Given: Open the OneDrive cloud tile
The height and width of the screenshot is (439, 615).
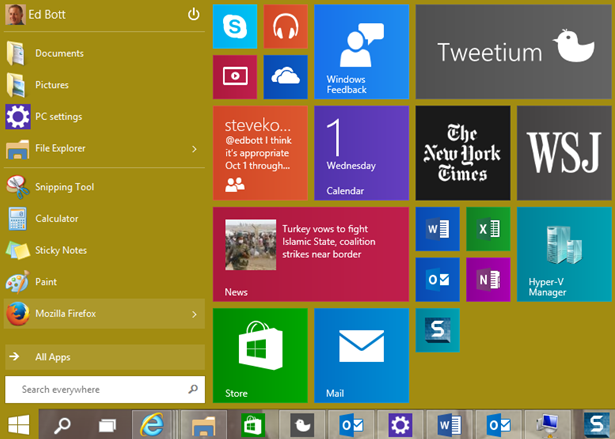Looking at the screenshot, I should 286,77.
